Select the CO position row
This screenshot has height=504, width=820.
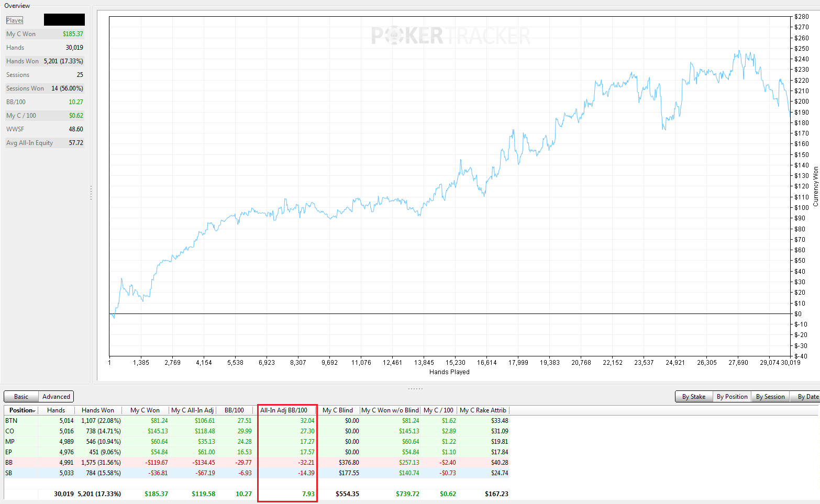257,431
